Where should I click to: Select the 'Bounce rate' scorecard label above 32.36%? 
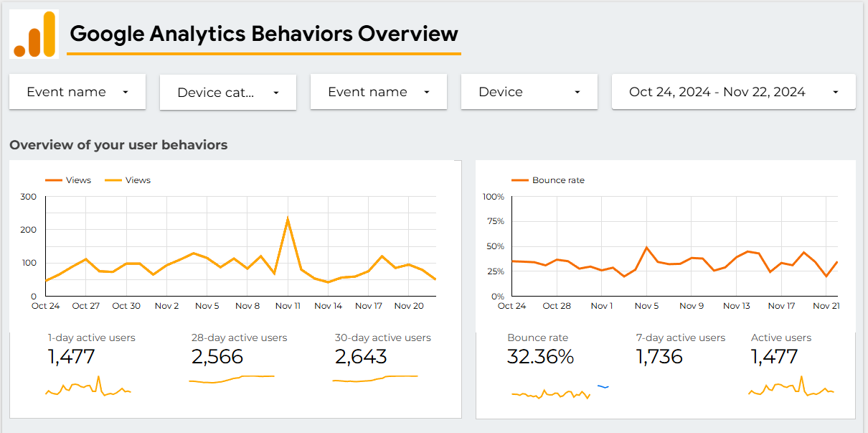tap(538, 337)
